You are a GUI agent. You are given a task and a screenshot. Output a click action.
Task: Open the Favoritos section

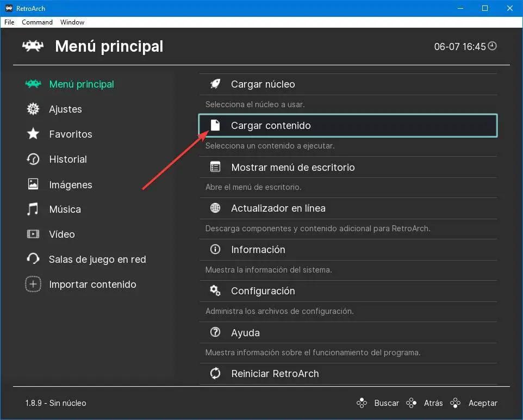coord(70,134)
